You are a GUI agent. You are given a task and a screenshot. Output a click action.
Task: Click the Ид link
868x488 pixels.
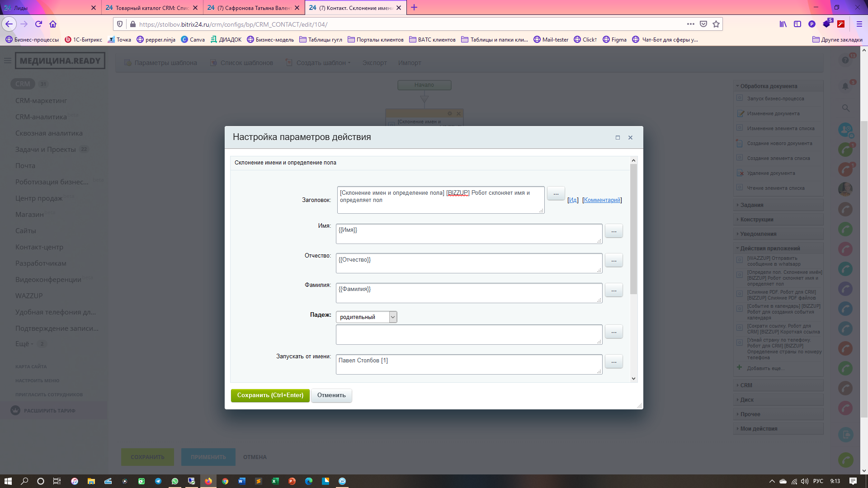click(573, 200)
